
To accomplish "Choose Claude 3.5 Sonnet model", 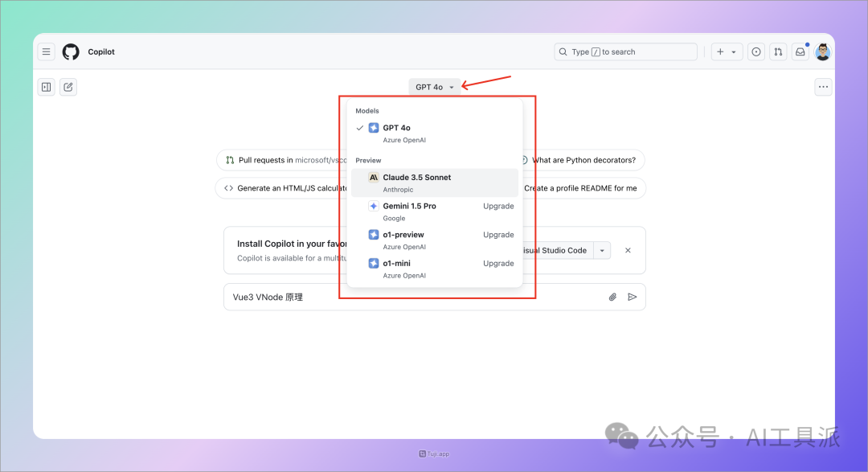I will click(435, 183).
